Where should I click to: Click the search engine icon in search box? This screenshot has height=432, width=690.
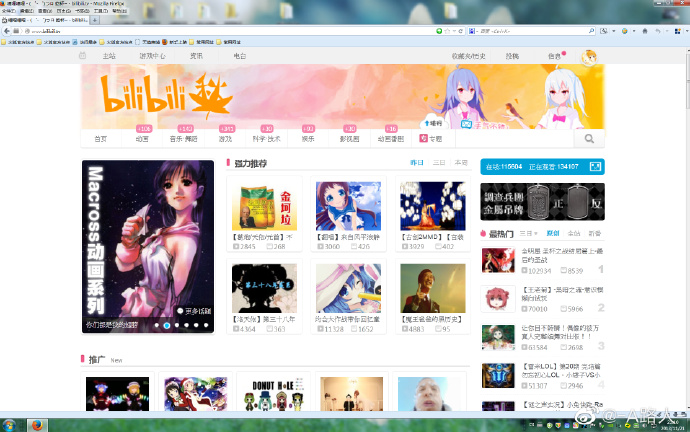(x=472, y=31)
